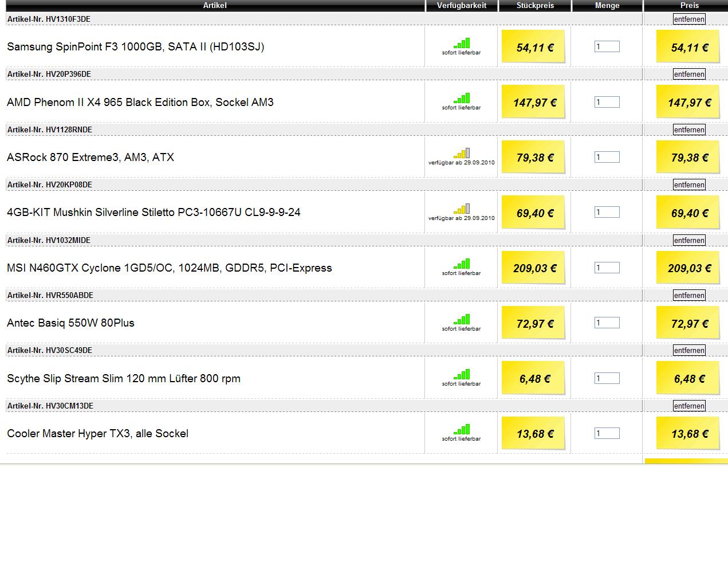Focus the quantity field for ASRock 870 Extreme3
The width and height of the screenshot is (728, 573).
pos(607,157)
